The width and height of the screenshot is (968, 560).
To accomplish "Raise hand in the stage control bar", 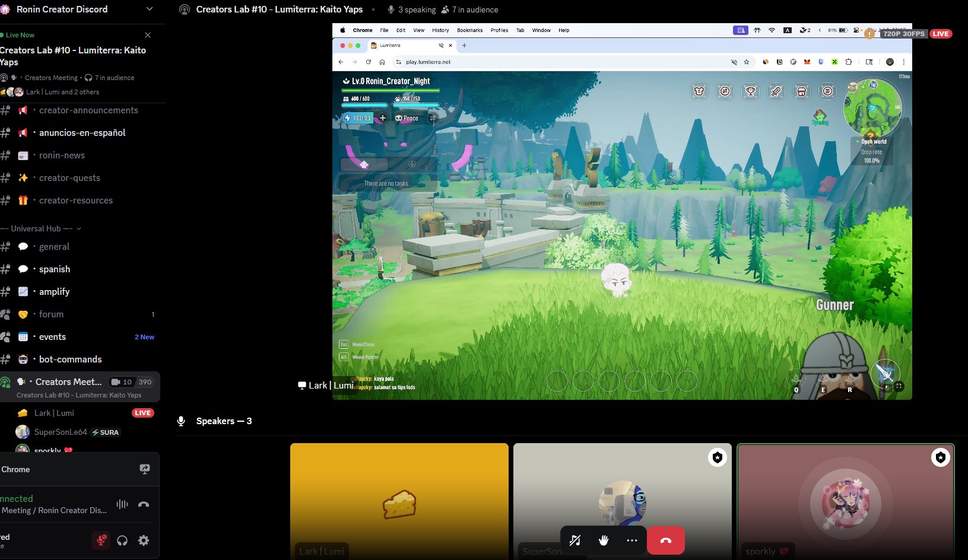I will pyautogui.click(x=604, y=540).
